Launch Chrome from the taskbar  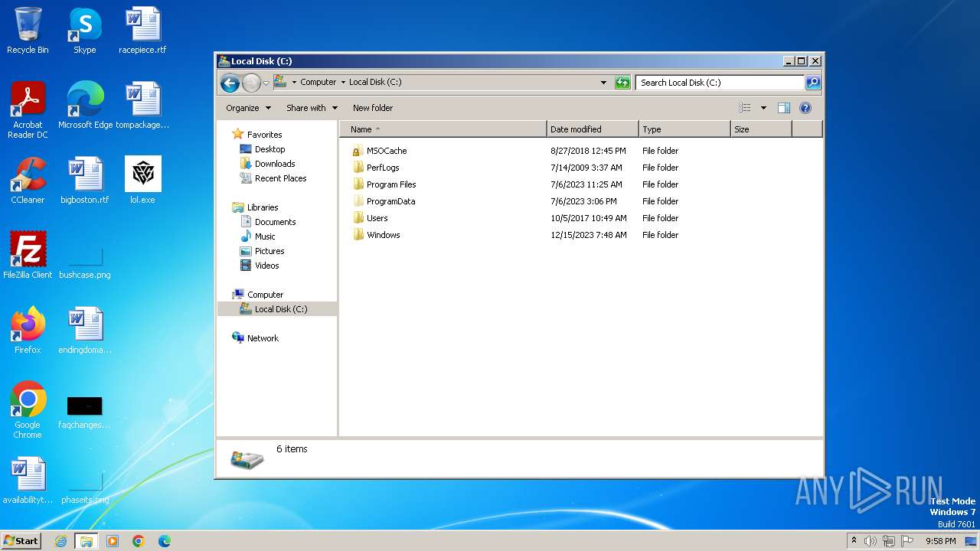coord(139,541)
